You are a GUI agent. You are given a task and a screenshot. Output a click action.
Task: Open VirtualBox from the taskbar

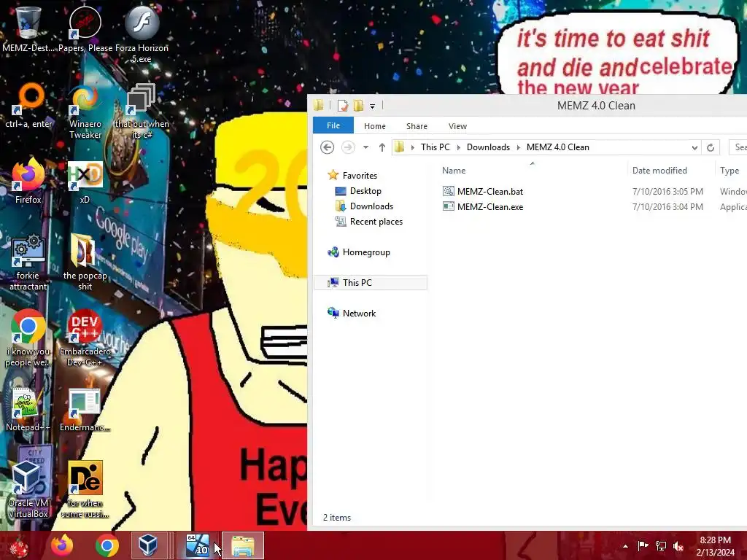pyautogui.click(x=148, y=545)
